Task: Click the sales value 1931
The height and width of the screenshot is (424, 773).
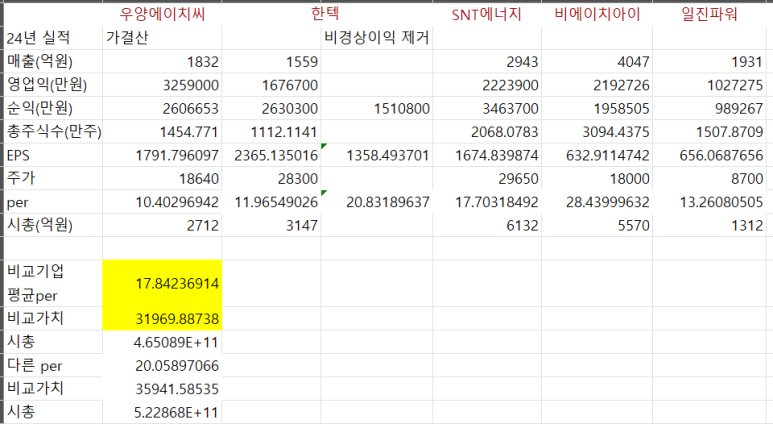Action: [709, 61]
